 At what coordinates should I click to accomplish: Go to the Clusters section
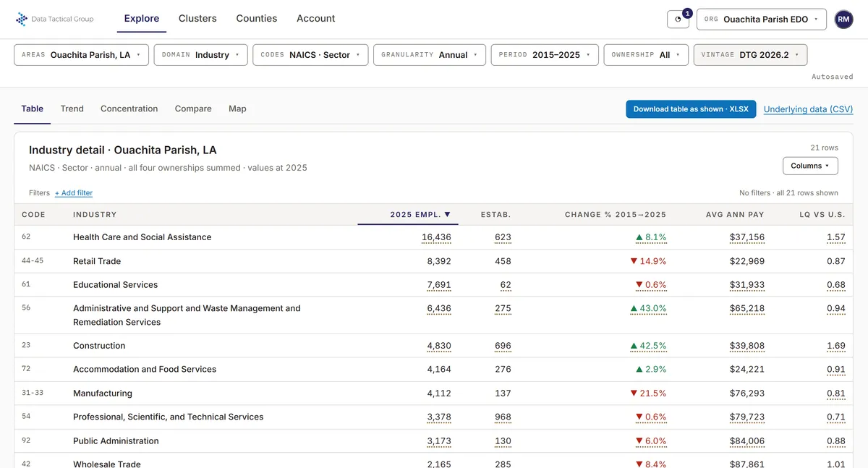(x=197, y=19)
